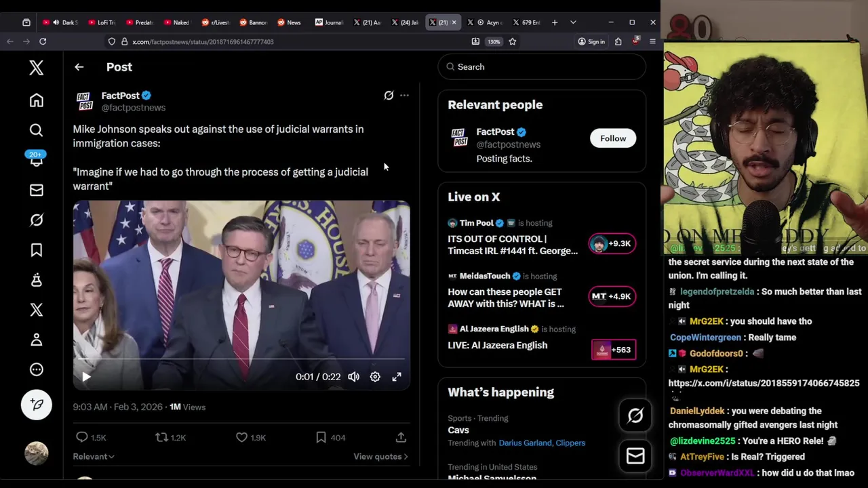868x488 pixels.
Task: Follow FactPost in Relevant people
Action: coord(613,138)
